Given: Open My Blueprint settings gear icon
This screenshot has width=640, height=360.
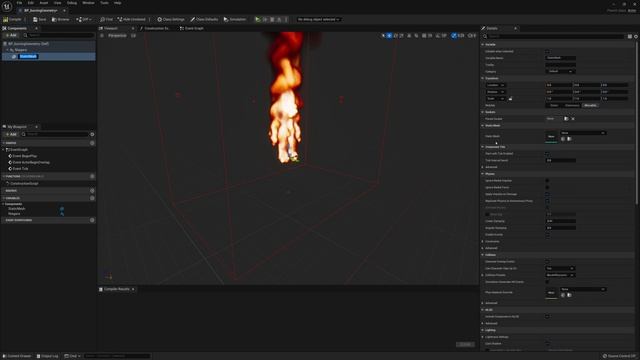Looking at the screenshot, I should coord(92,134).
